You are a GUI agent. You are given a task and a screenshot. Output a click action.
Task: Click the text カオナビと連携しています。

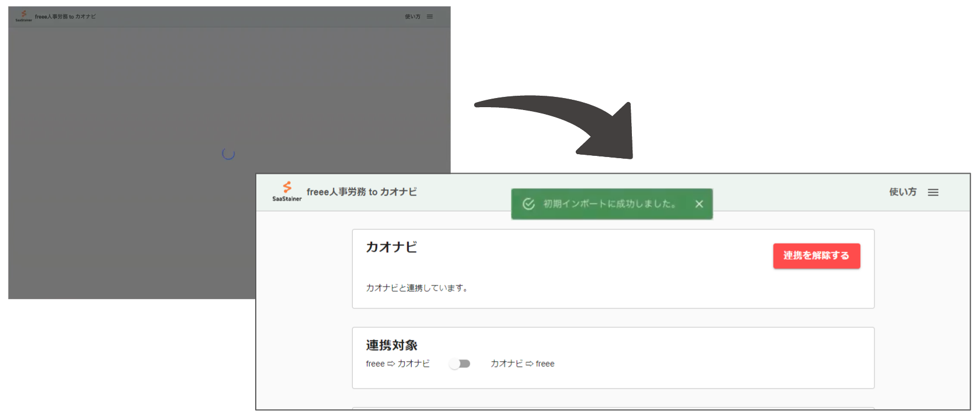(419, 288)
